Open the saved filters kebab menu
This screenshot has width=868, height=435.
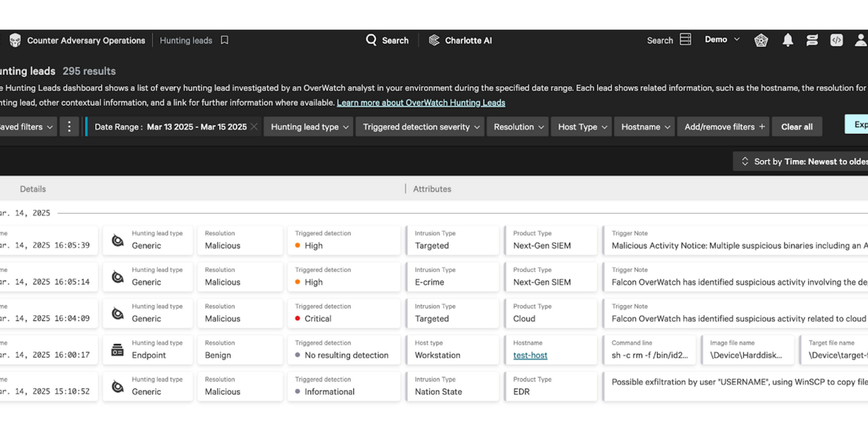click(69, 127)
